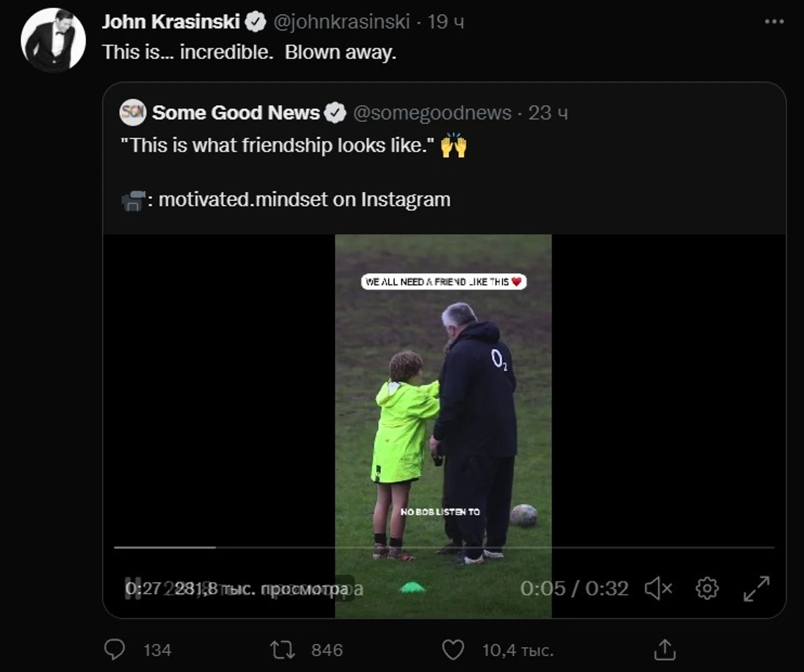Unmute the video with speaker icon

(659, 588)
